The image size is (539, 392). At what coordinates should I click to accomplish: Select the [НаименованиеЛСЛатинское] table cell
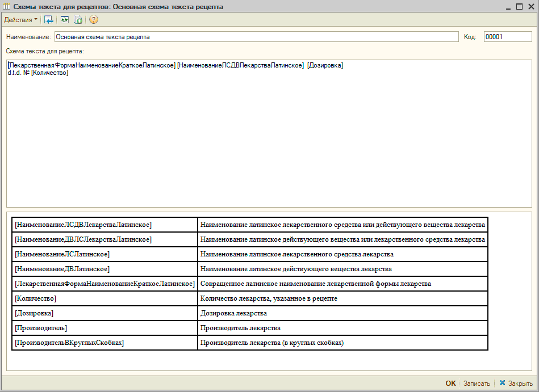coord(105,254)
